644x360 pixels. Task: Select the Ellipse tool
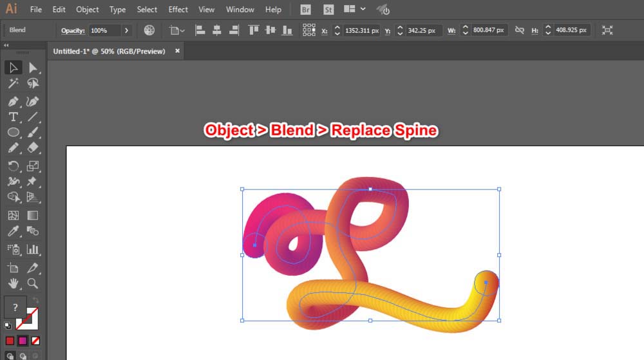[13, 132]
